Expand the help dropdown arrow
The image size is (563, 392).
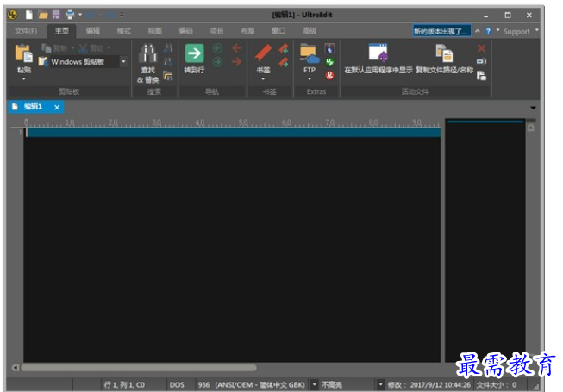[x=497, y=30]
